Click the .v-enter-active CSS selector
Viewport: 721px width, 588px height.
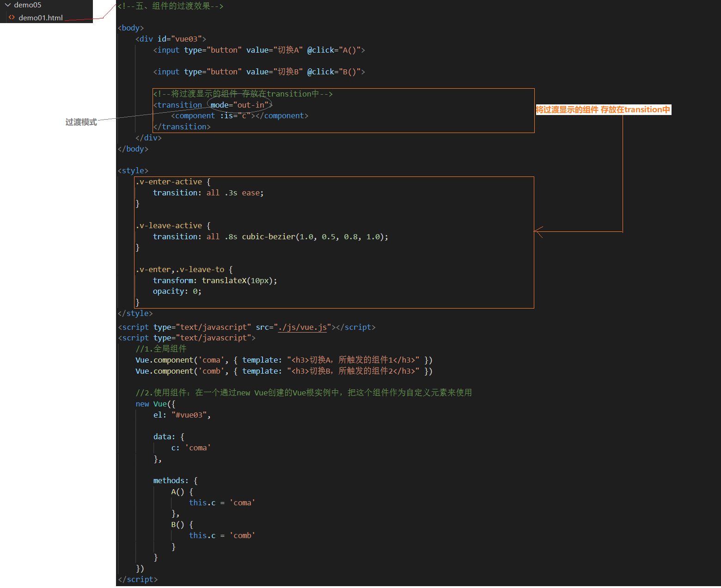pyautogui.click(x=169, y=182)
